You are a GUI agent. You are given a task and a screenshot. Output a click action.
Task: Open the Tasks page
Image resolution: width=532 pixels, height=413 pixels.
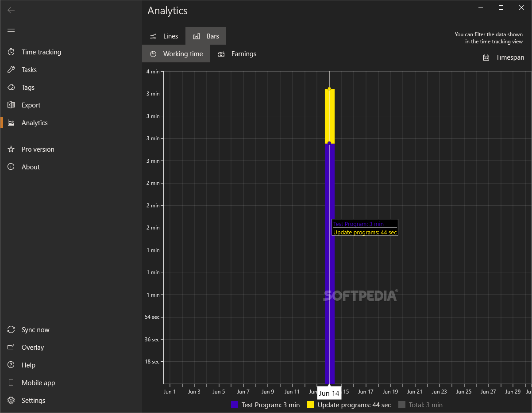71,70
